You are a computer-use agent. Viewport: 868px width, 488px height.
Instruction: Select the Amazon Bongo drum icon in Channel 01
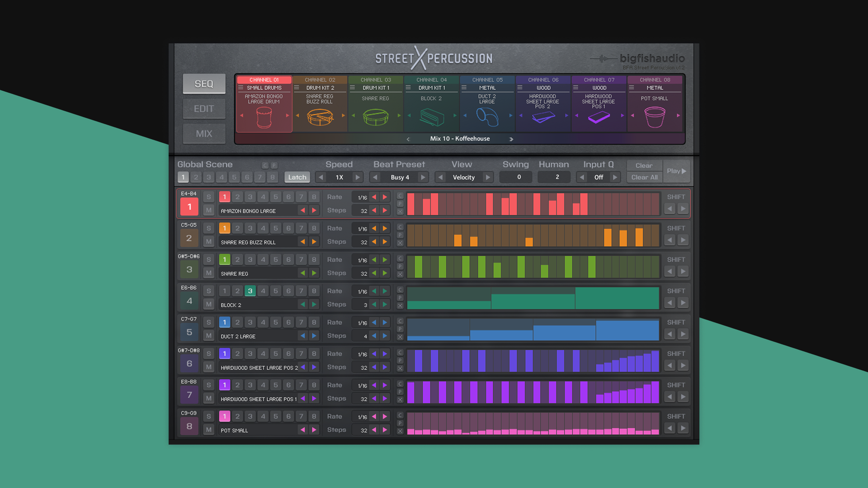pyautogui.click(x=264, y=118)
